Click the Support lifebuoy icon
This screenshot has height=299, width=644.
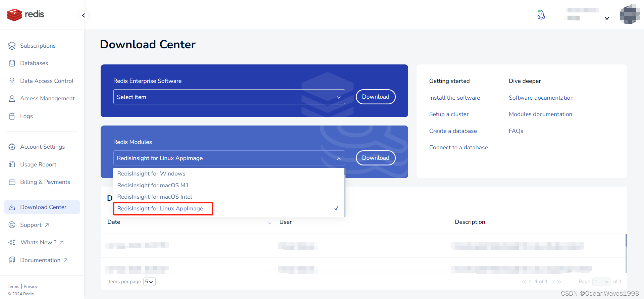pos(12,225)
